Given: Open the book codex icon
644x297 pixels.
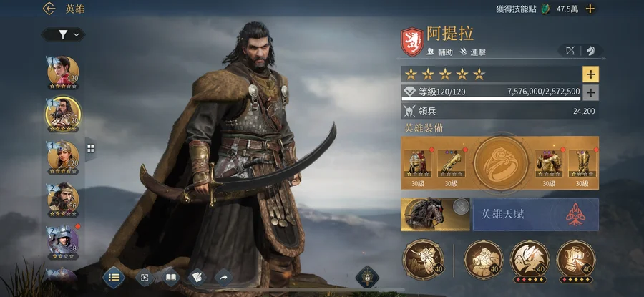Looking at the screenshot, I should click(x=171, y=278).
